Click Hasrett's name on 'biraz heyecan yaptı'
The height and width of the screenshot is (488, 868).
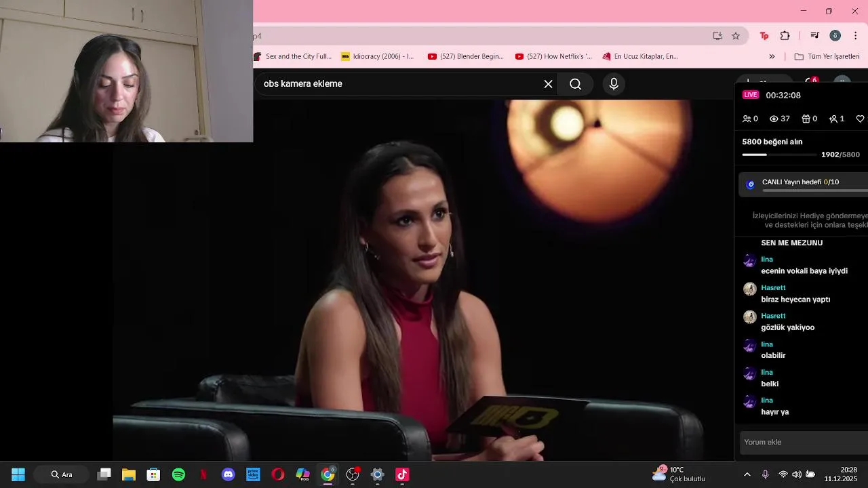(773, 288)
